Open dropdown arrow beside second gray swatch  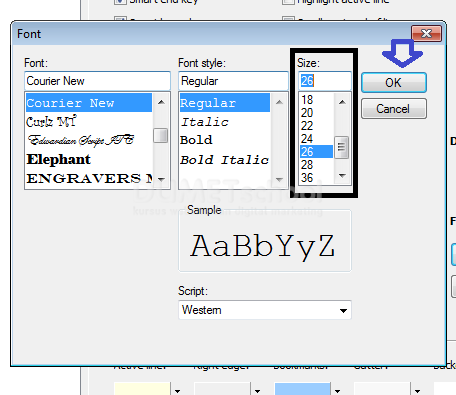click(x=257, y=390)
